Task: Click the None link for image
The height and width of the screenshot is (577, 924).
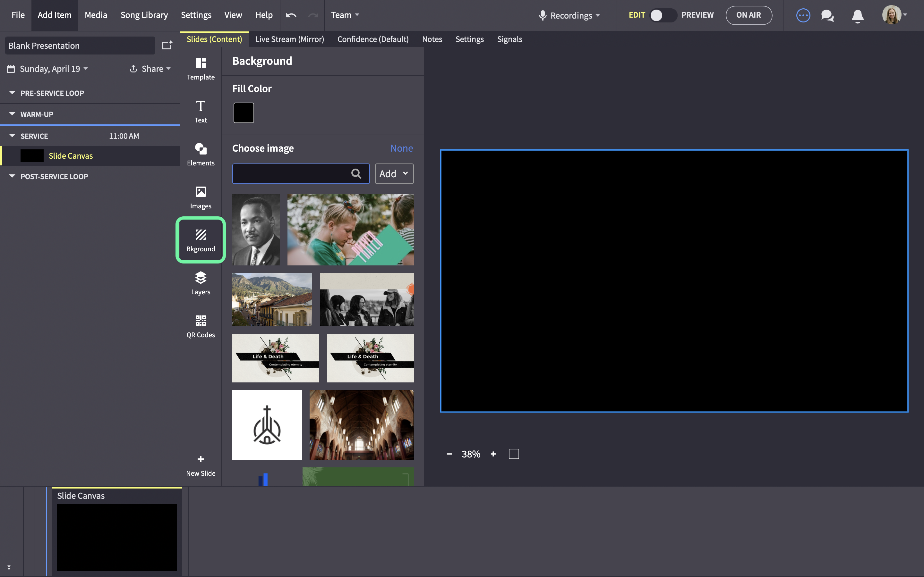Action: pyautogui.click(x=401, y=148)
